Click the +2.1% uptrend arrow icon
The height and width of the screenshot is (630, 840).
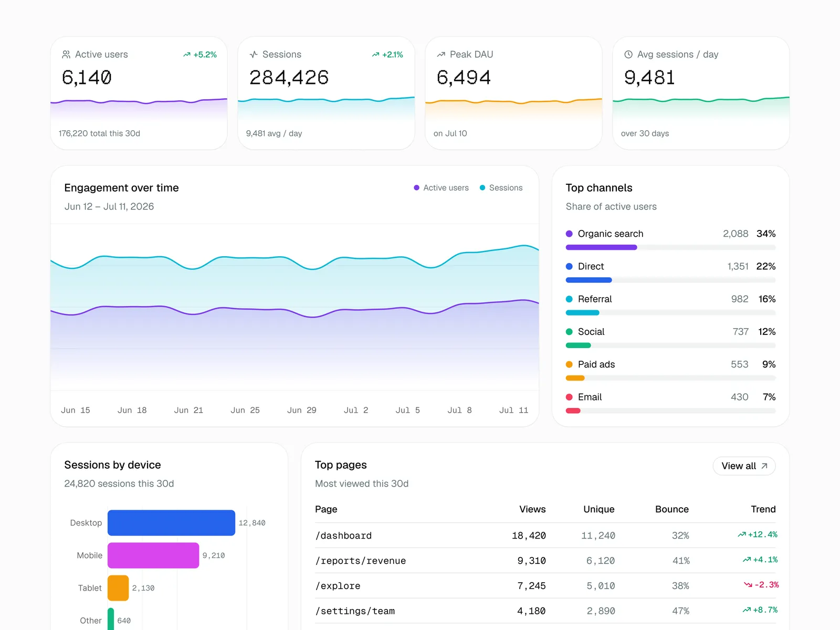[376, 55]
